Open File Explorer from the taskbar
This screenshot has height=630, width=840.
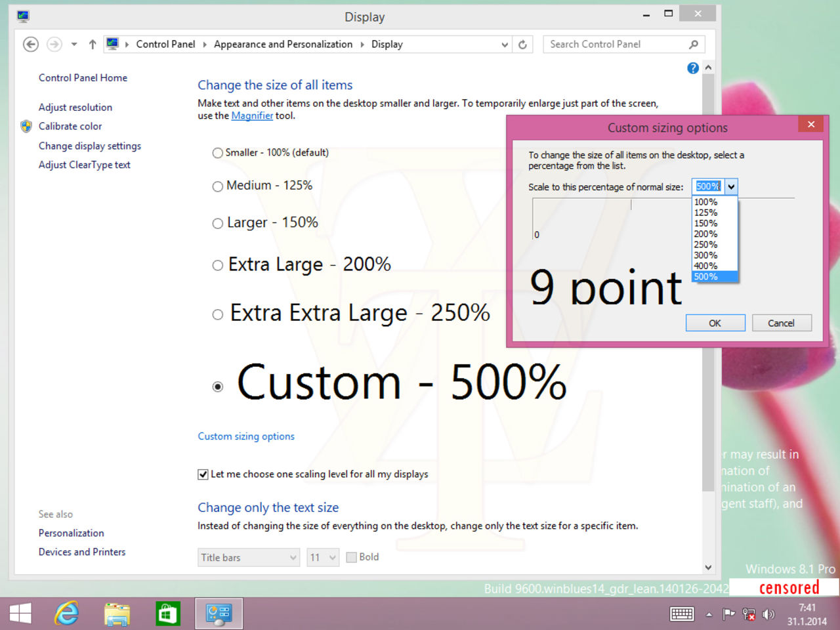point(117,613)
